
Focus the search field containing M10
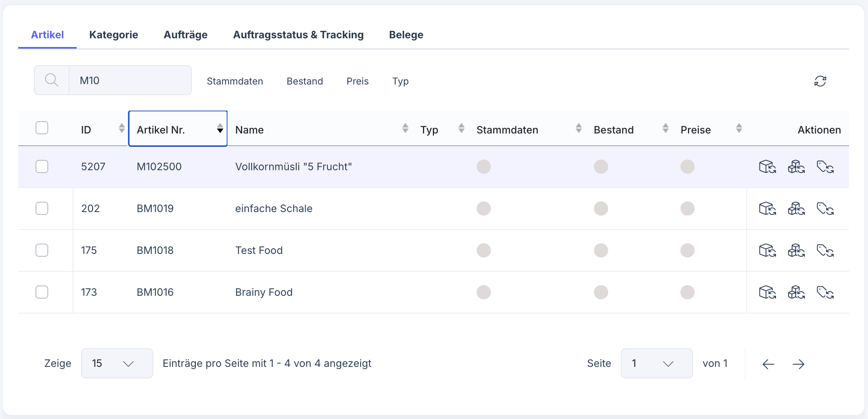click(x=130, y=81)
